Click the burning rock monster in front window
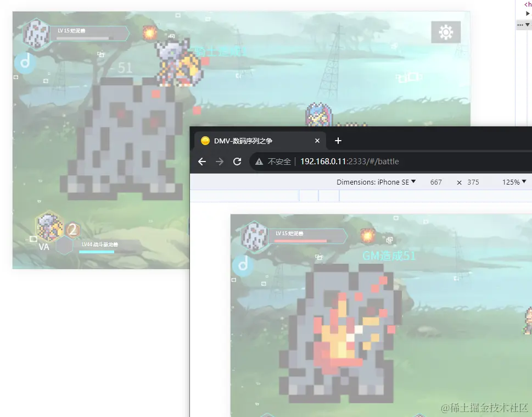The image size is (532, 417). [341, 335]
